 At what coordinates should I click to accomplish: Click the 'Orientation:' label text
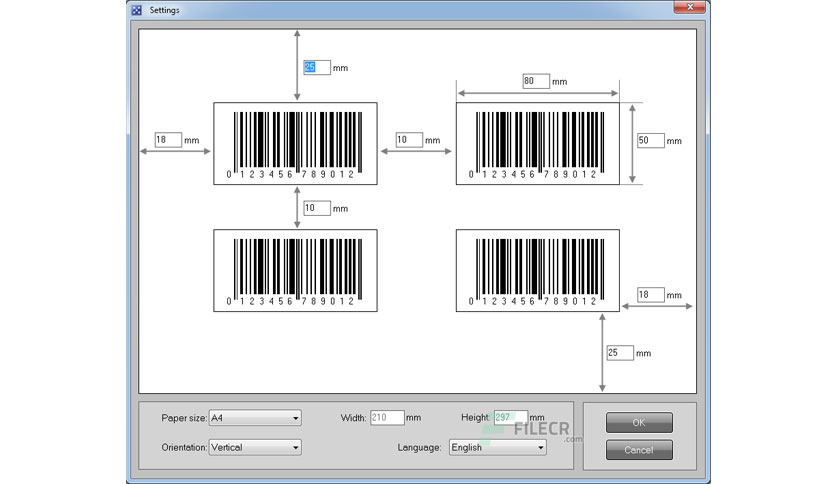tap(184, 447)
